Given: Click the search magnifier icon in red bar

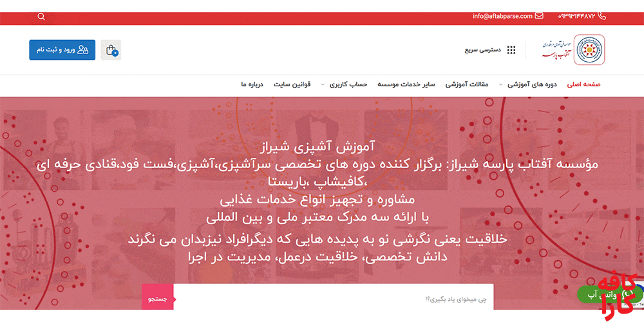Looking at the screenshot, I should [41, 17].
